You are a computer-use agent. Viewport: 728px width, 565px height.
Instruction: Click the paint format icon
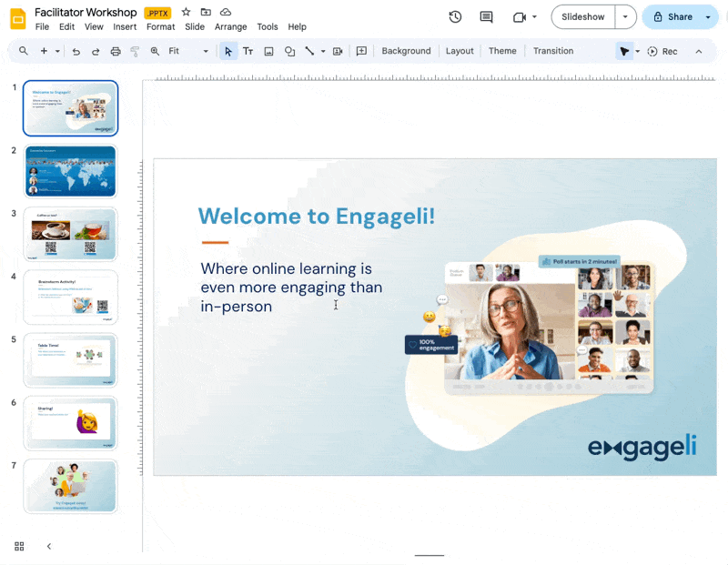coord(135,52)
